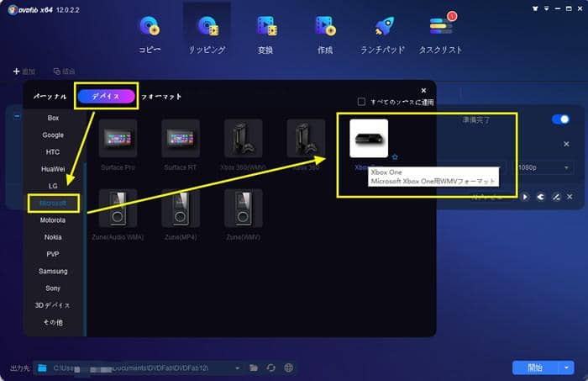Toggle the source enable switch
Viewport: 588px width, 381px height.
[560, 119]
